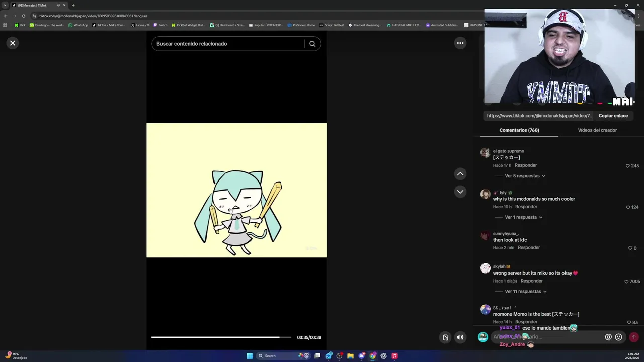Post comment with red arrow button
This screenshot has height=362, width=644.
point(634,337)
